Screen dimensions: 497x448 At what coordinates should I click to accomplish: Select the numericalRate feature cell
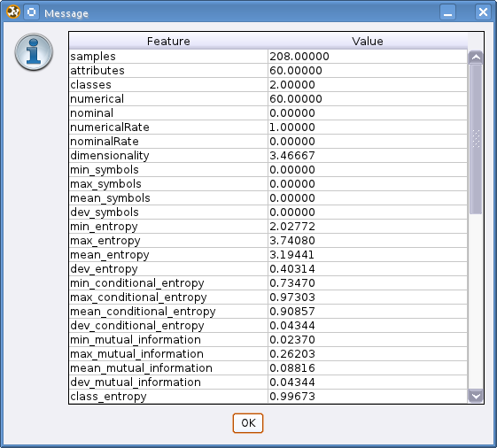[168, 127]
